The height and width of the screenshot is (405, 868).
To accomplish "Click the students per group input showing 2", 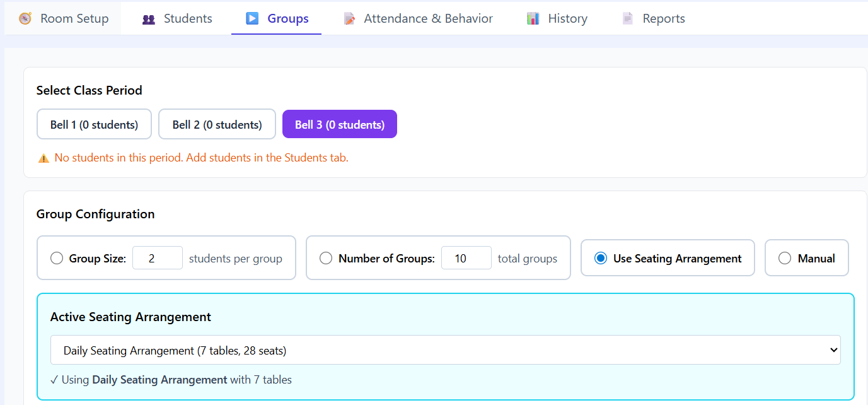I will click(158, 257).
